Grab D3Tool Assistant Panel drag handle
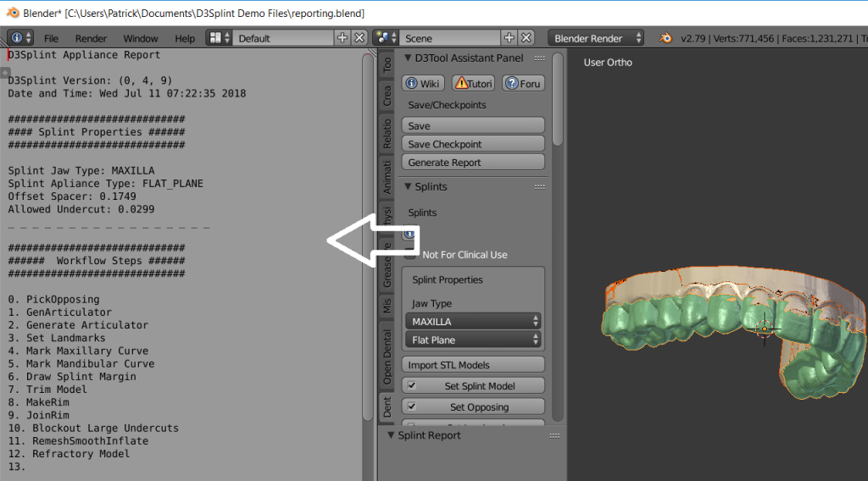Image resolution: width=868 pixels, height=481 pixels. (x=540, y=58)
